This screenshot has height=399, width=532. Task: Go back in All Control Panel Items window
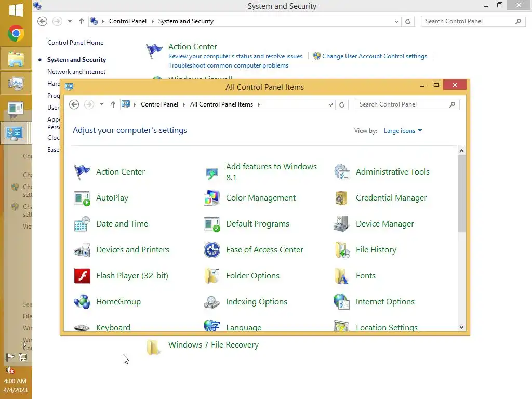pos(74,104)
